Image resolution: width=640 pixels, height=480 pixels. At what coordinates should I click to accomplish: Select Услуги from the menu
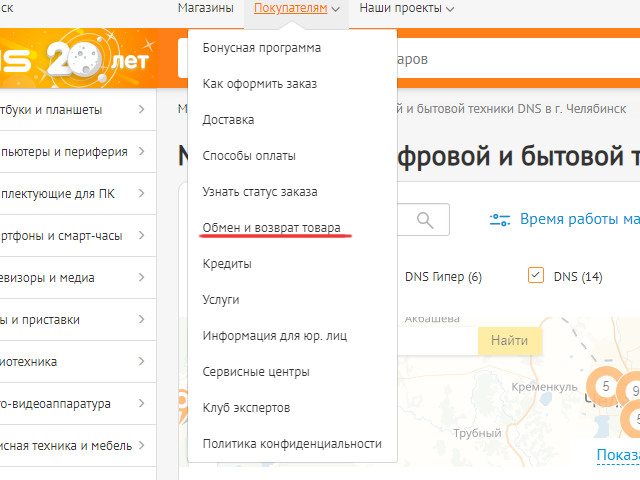click(x=221, y=300)
